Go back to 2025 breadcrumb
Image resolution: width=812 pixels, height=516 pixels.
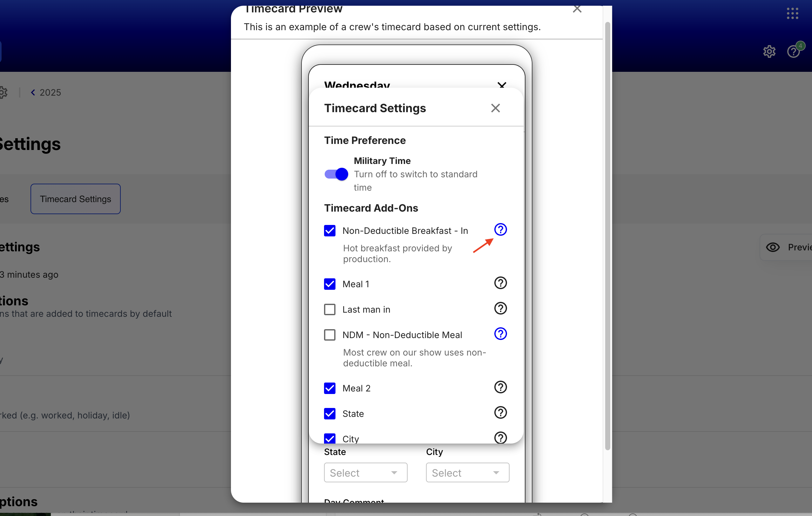point(46,92)
